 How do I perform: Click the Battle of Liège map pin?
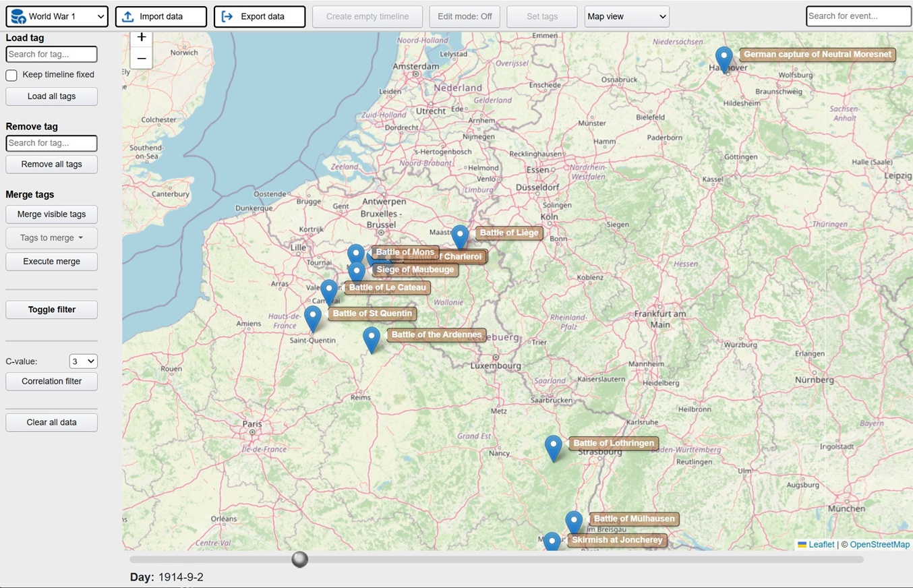460,236
